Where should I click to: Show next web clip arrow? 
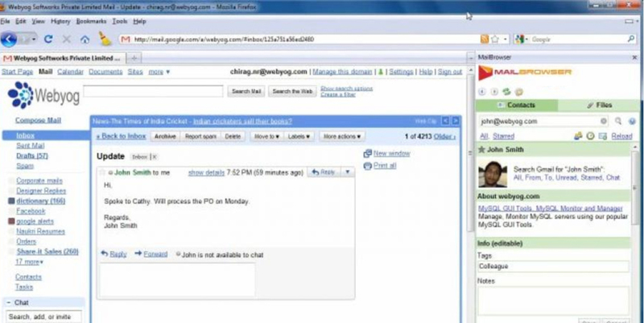click(456, 122)
